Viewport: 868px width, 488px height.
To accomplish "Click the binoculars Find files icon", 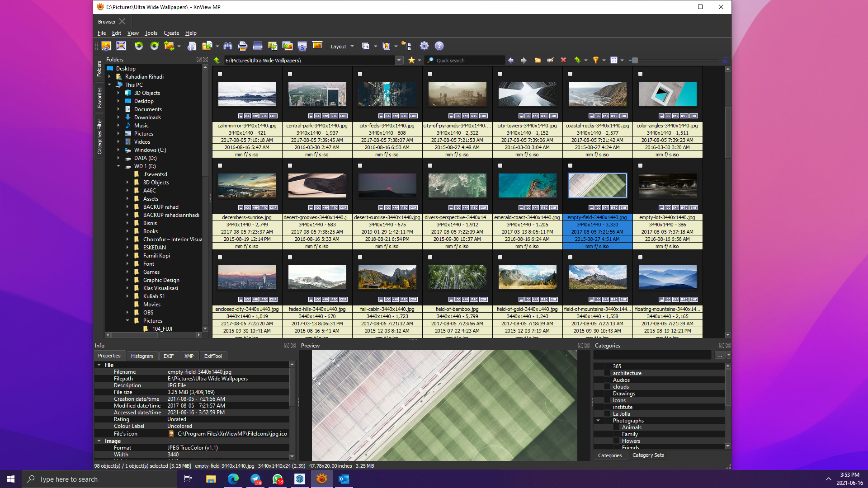I will coord(228,46).
